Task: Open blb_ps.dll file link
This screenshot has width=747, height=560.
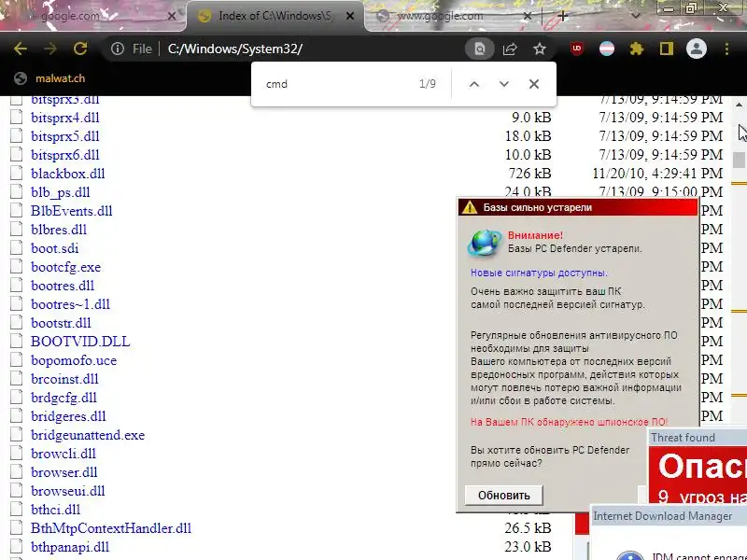Action: [x=61, y=192]
